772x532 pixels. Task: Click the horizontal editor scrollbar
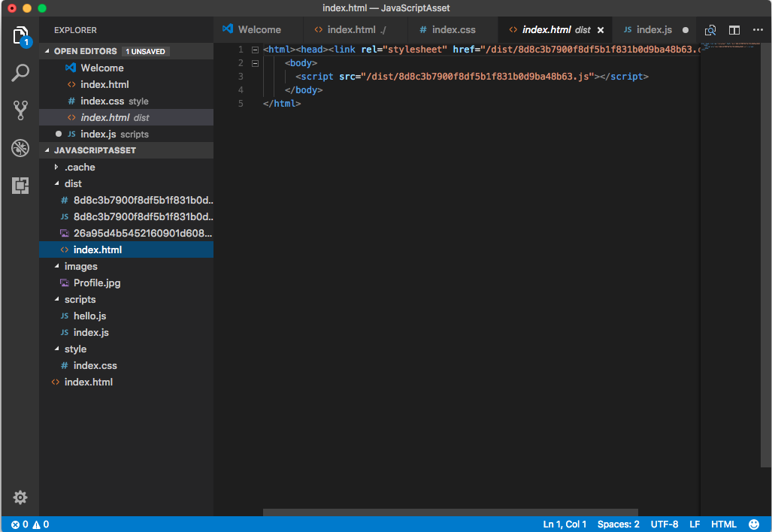[450, 512]
